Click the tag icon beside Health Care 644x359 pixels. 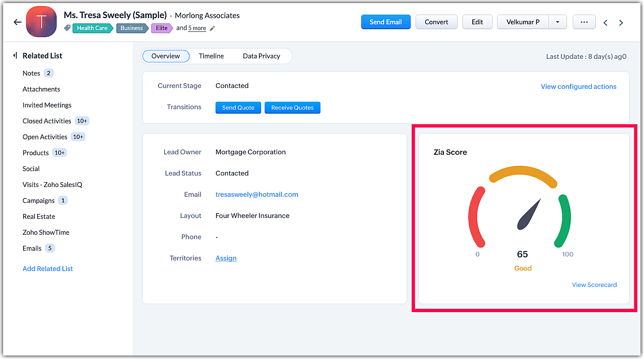[67, 28]
